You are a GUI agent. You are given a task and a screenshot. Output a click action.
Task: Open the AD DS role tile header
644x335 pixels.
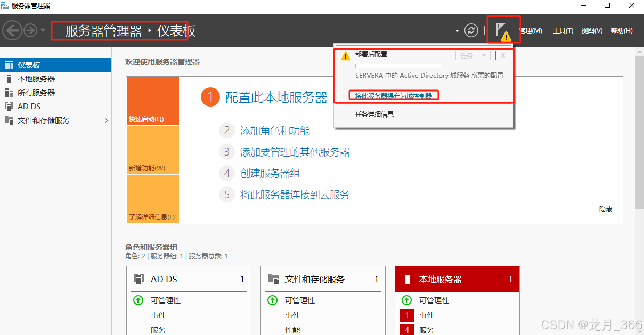click(x=189, y=279)
